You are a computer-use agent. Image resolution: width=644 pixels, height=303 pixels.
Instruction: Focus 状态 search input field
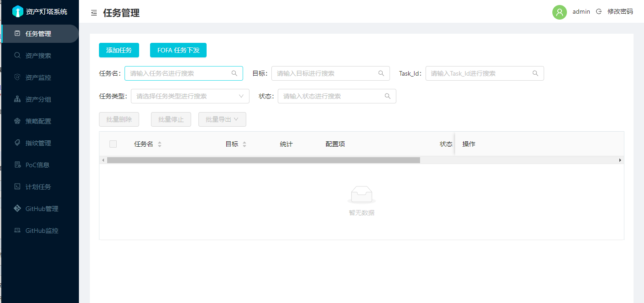(x=337, y=96)
